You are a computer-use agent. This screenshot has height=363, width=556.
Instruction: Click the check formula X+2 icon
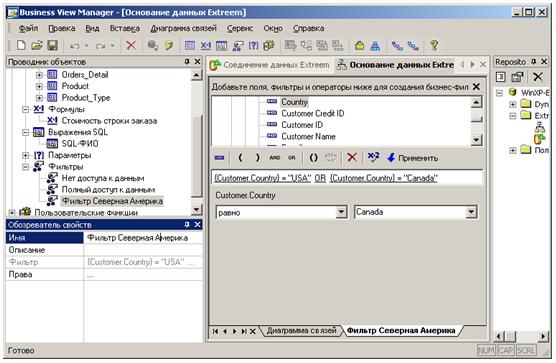point(373,157)
